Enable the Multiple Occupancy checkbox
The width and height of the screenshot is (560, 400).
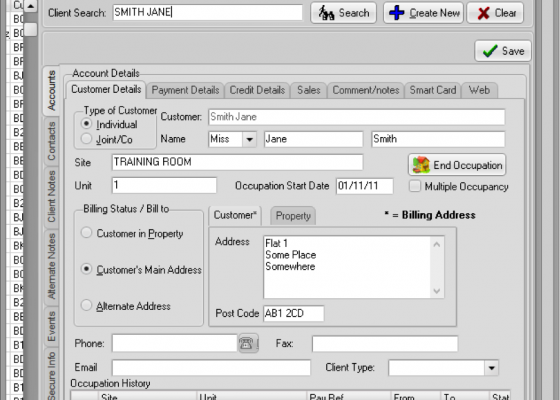[415, 186]
